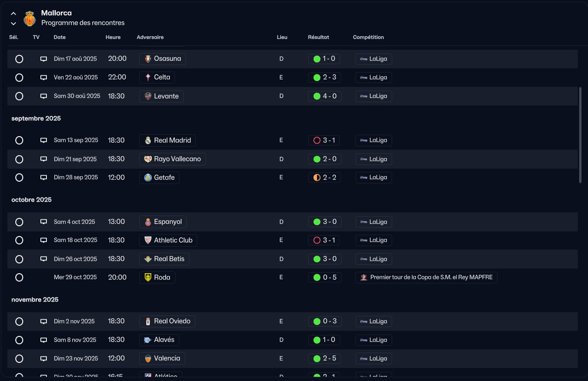Sort by the Date column header
The width and height of the screenshot is (588, 381).
pyautogui.click(x=59, y=37)
